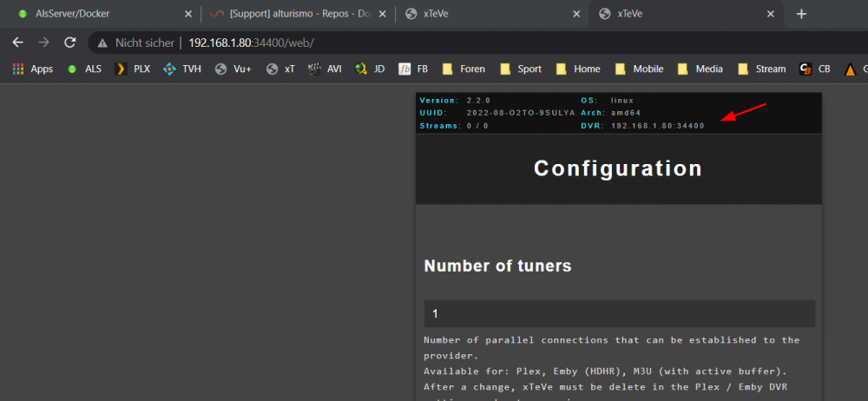The width and height of the screenshot is (868, 401).
Task: Open the TVH bookmark
Action: click(182, 69)
